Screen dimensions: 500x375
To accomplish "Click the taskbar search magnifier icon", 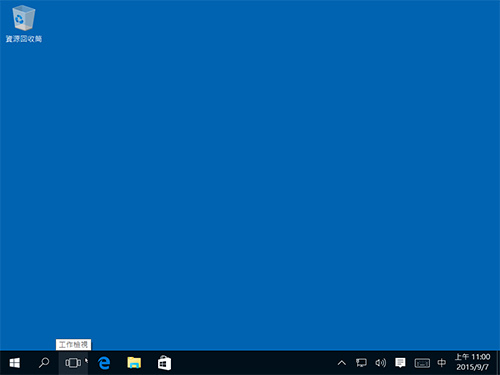I will point(44,363).
